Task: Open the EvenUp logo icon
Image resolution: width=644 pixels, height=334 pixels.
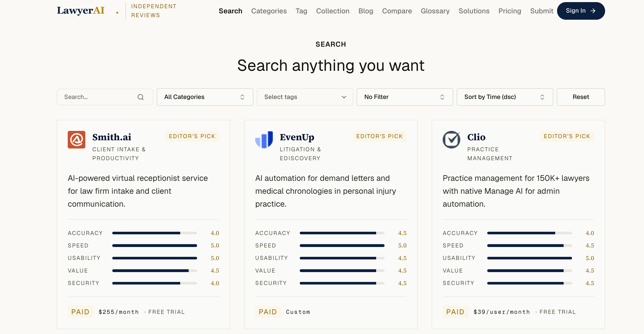Action: [x=264, y=140]
